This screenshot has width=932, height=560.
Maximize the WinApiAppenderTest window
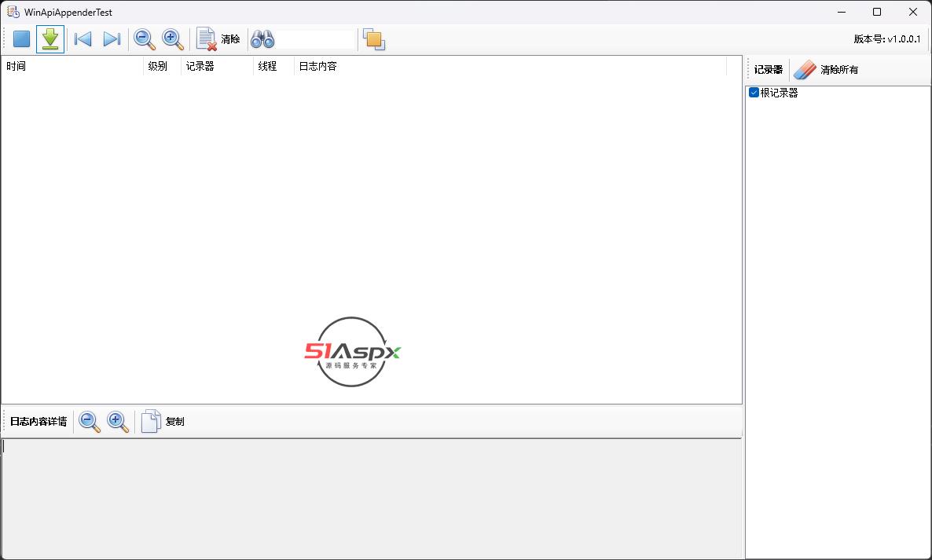877,12
